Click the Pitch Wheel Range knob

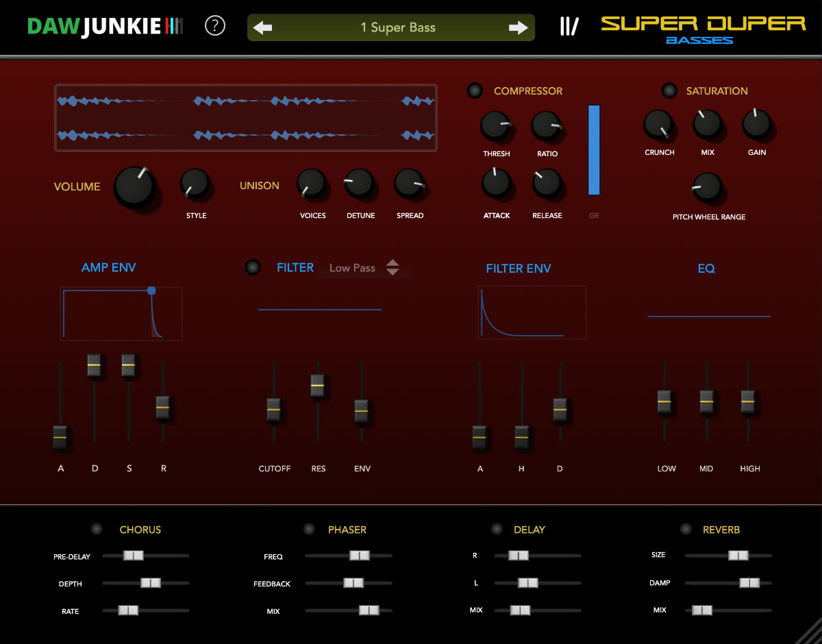click(708, 187)
